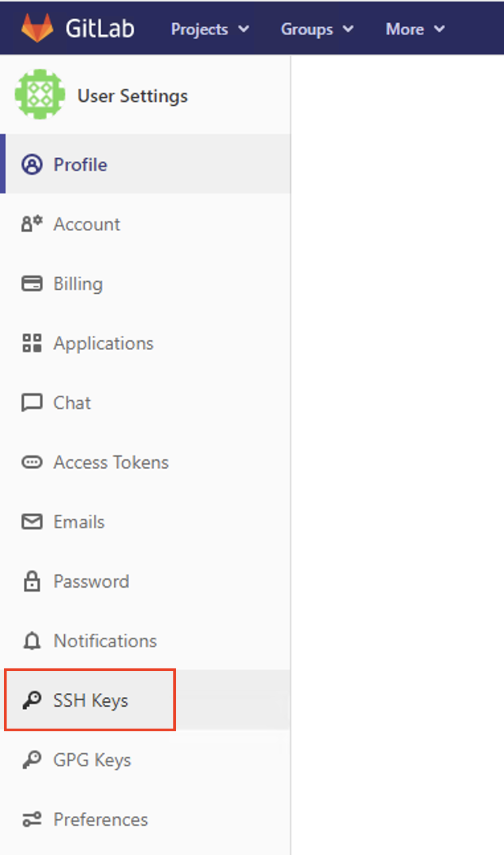Select the Profile person icon

tap(31, 164)
